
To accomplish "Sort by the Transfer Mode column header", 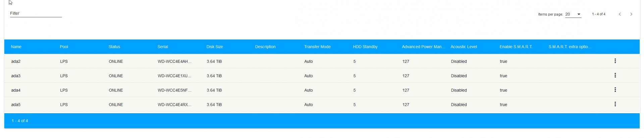I will tap(317, 47).
